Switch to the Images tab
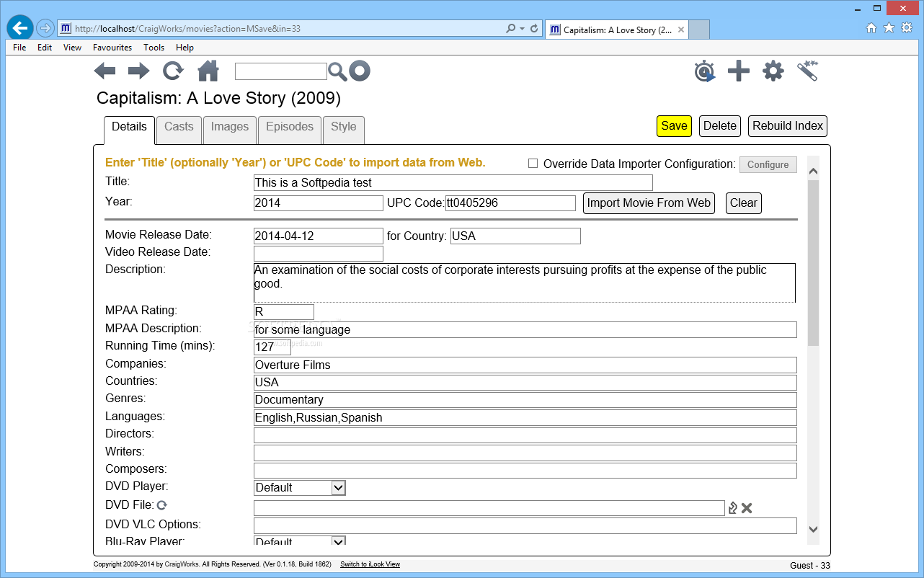Viewport: 924px width, 578px height. 230,128
